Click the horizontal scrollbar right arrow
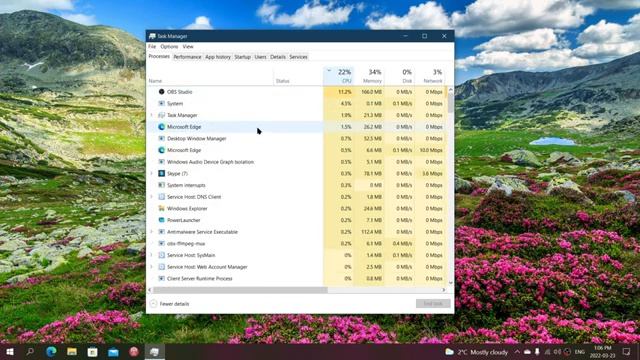The height and width of the screenshot is (360, 640). 444,290
